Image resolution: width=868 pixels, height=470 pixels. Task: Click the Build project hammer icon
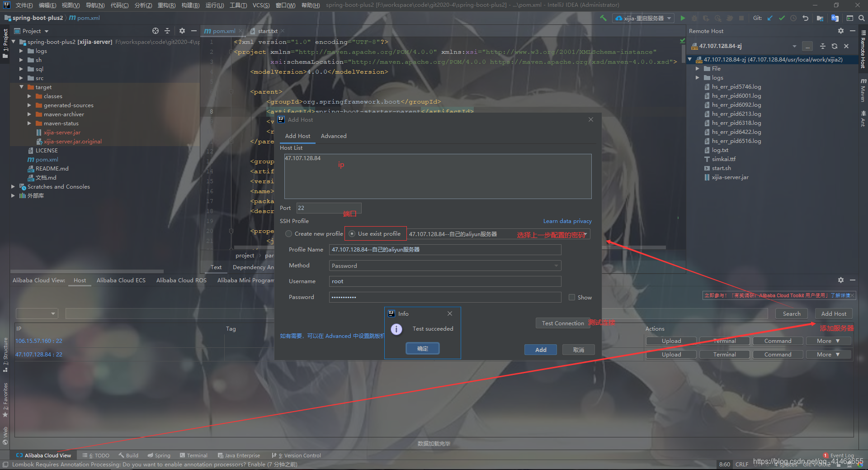click(603, 18)
